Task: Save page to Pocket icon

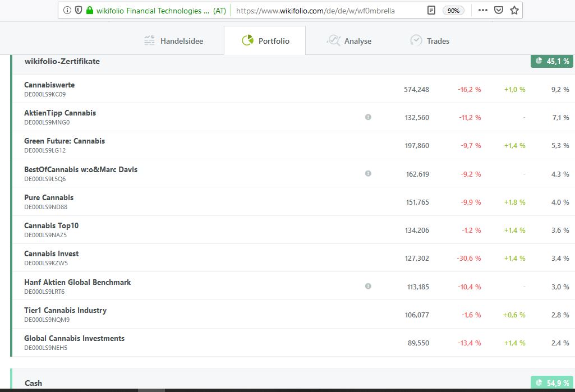Action: (499, 10)
